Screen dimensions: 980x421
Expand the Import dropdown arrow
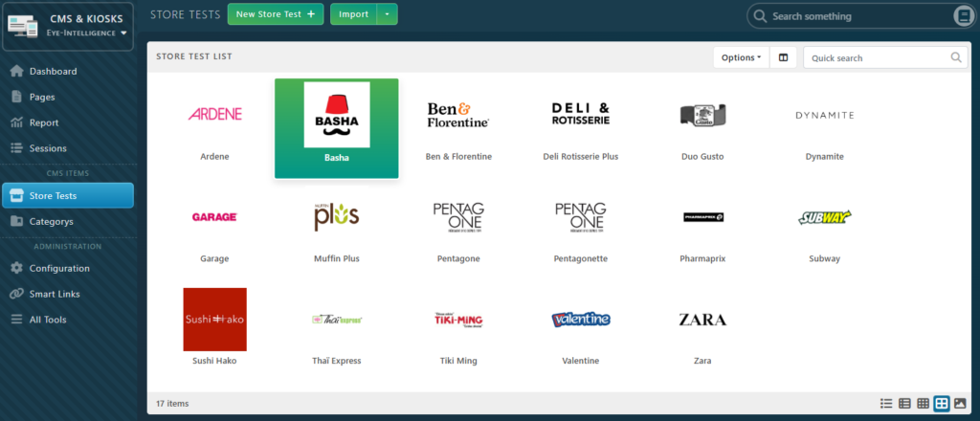pyautogui.click(x=388, y=14)
